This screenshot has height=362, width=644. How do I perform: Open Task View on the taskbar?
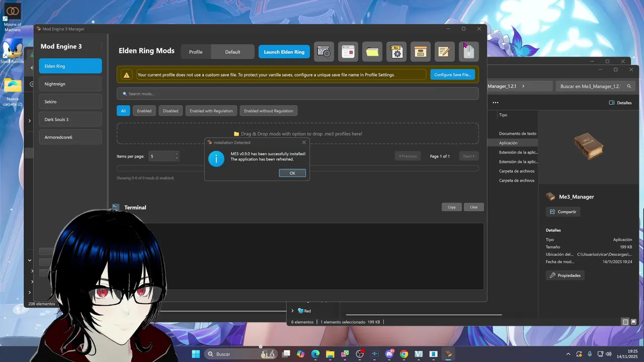(x=286, y=354)
